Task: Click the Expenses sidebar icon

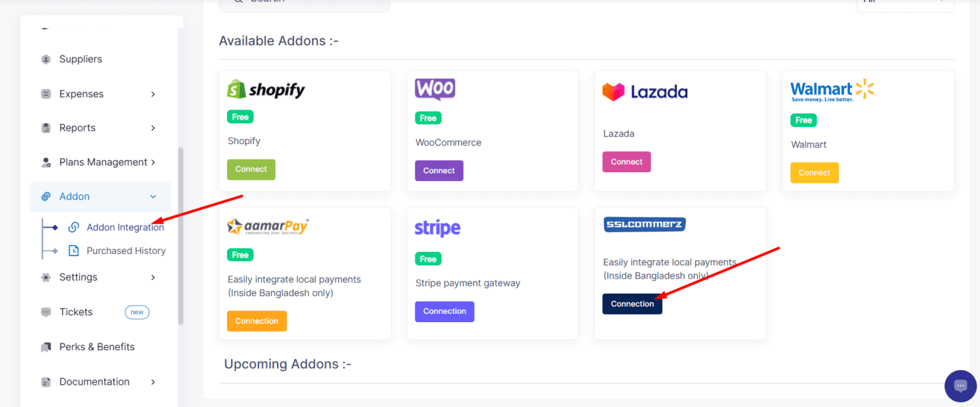Action: [x=46, y=94]
